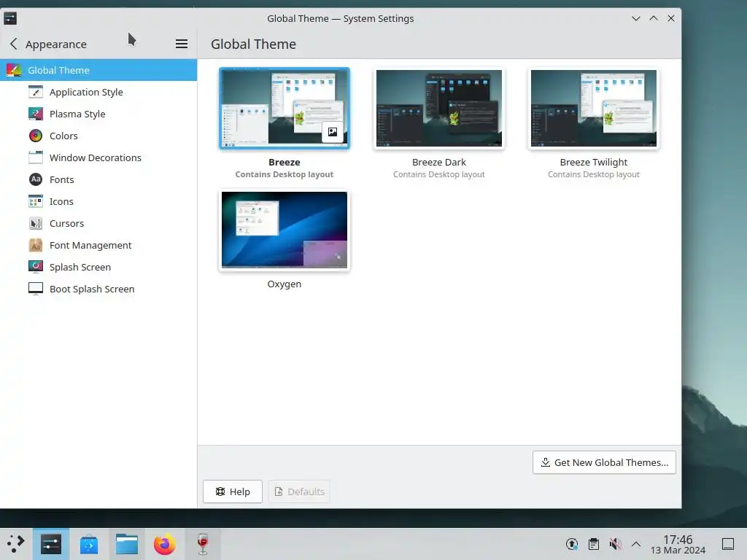This screenshot has height=560, width=747.
Task: Click the Boot Splash Screen monitor icon
Action: coord(36,289)
